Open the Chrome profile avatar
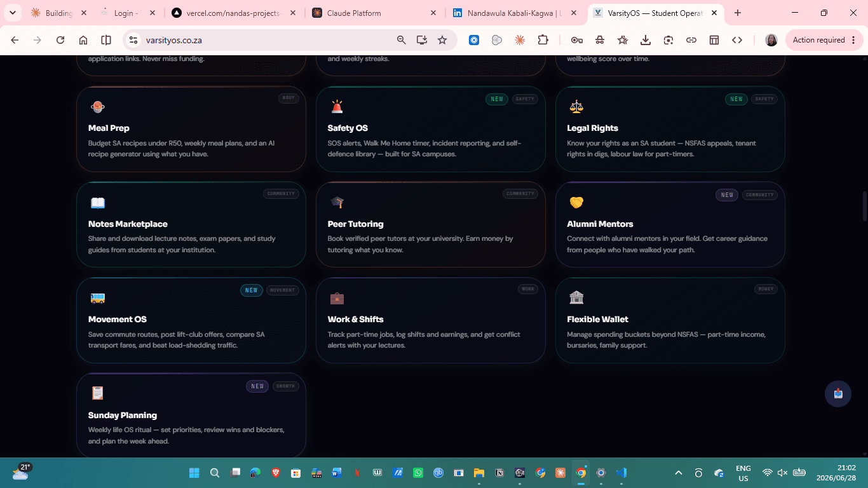The width and height of the screenshot is (868, 488). (x=771, y=40)
